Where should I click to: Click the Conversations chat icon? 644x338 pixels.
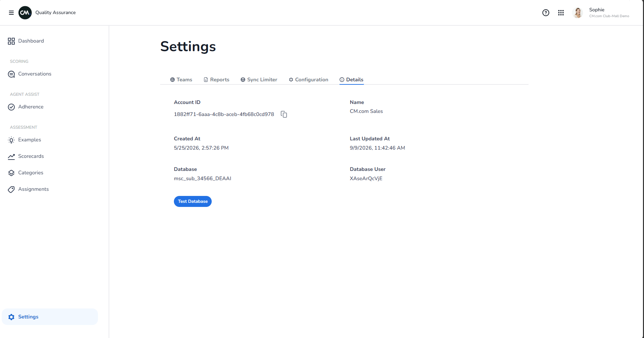11,74
